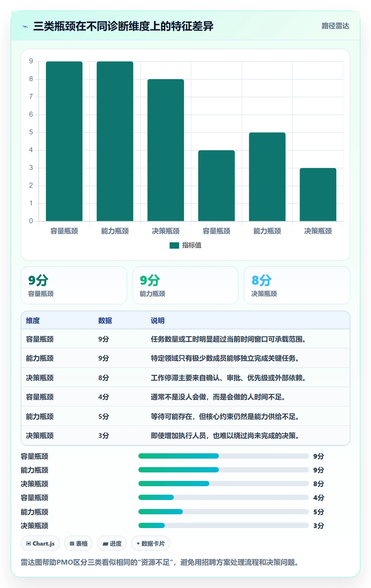Viewport: 371px width, 588px height.
Task: Click the row text 工作停滞主要来自确认、审批、优先级或外部依赖
Action: (x=228, y=378)
